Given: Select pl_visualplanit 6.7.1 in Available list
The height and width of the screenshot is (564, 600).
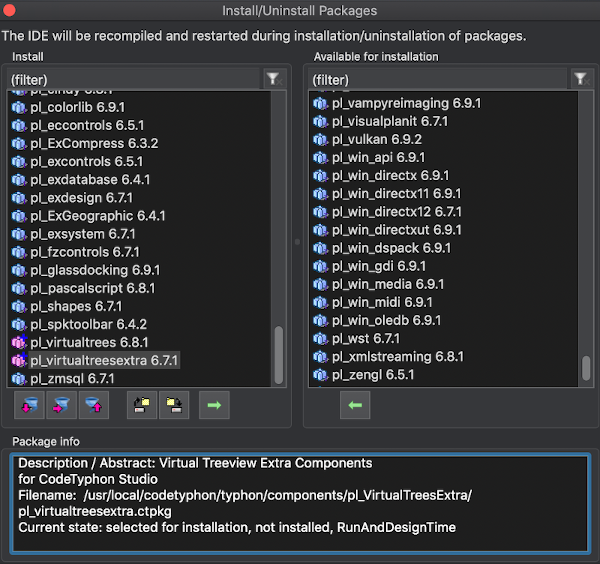Looking at the screenshot, I should pos(390,121).
